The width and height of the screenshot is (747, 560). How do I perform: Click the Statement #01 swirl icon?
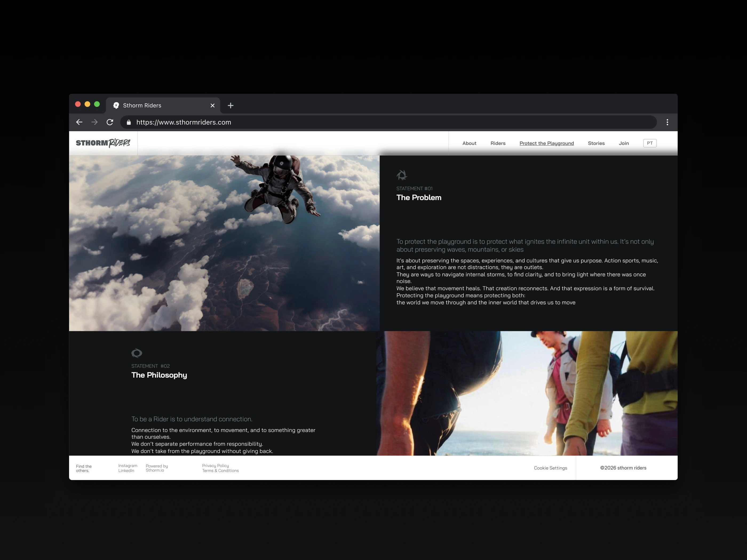click(402, 175)
